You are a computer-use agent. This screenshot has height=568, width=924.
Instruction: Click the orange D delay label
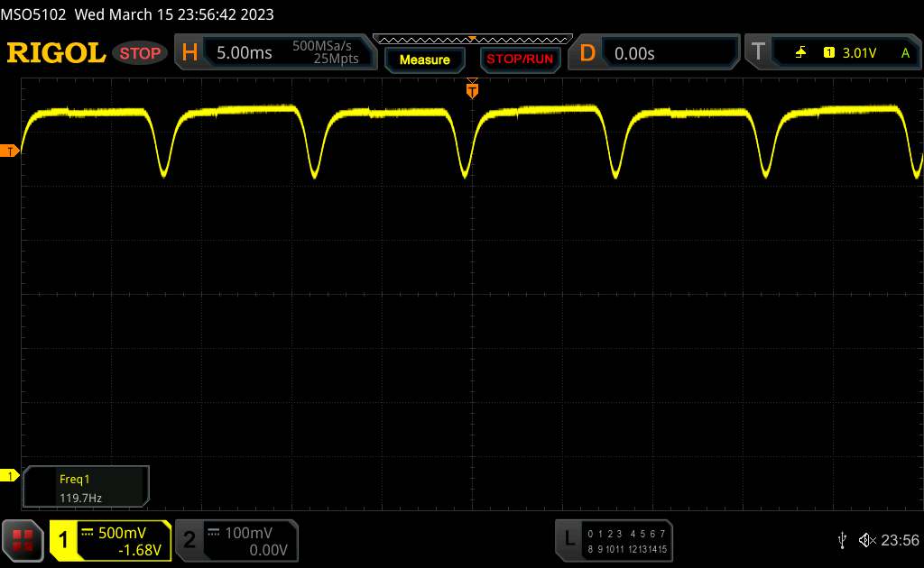(x=587, y=53)
